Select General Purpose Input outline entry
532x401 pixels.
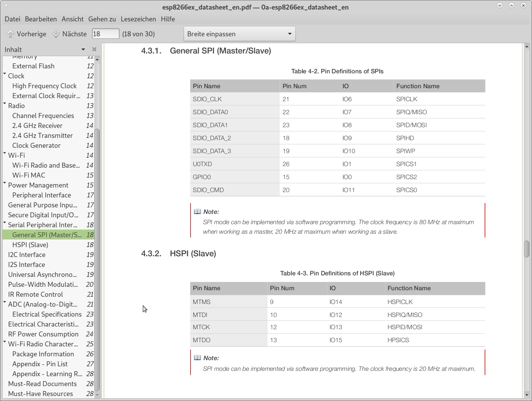point(48,205)
